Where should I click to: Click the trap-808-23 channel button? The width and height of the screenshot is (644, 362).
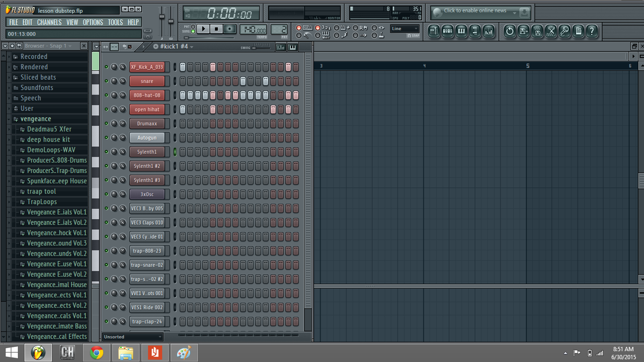pos(147,250)
